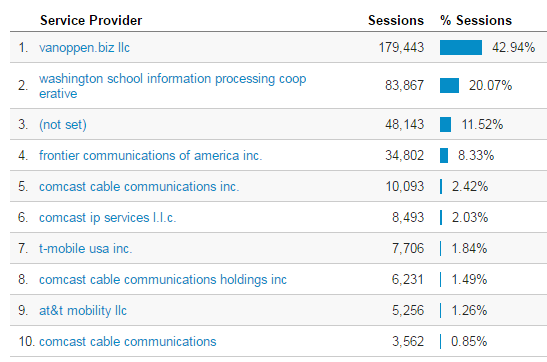This screenshot has height=362, width=547.
Task: Open the t-mobile usa inc. link
Action: 85,249
